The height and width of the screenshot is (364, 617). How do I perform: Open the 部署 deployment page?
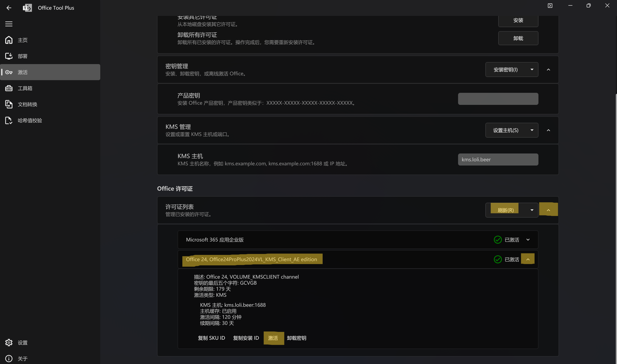point(22,56)
